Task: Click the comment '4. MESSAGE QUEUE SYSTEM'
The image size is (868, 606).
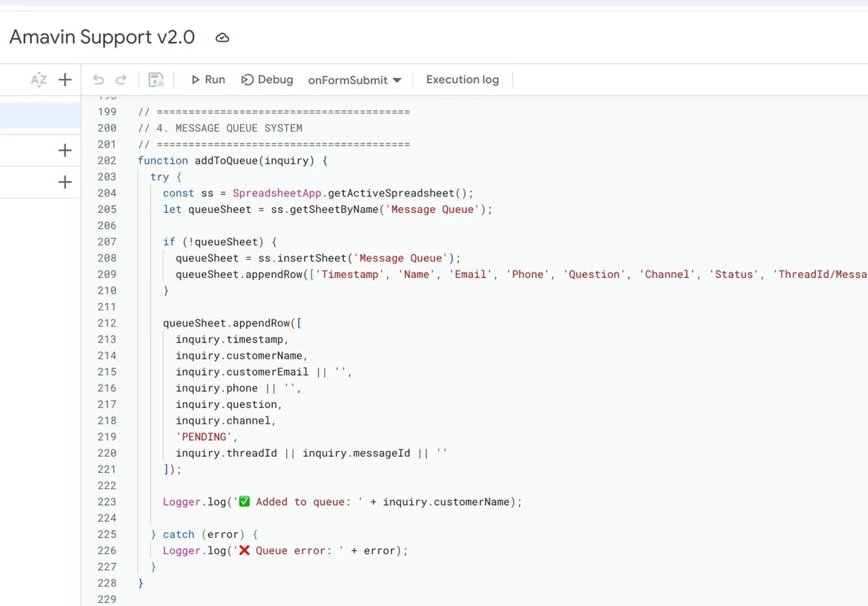Action: pos(220,128)
